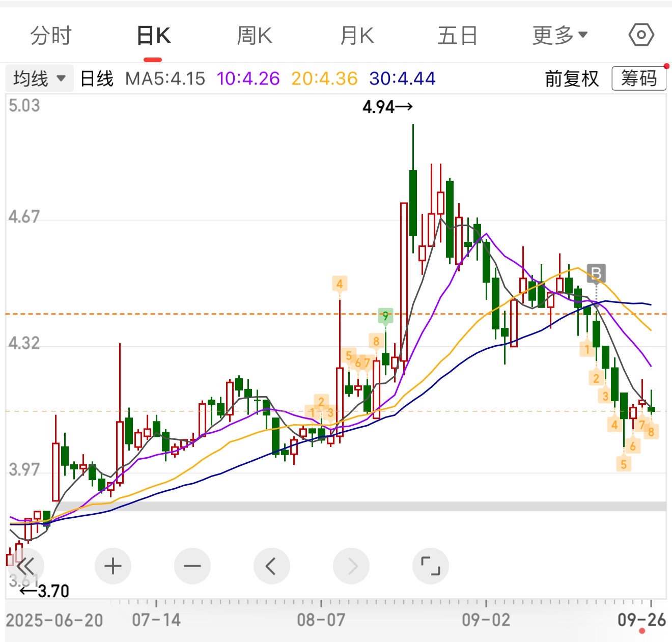Open the 五日 chart tab
Image resolution: width=672 pixels, height=642 pixels.
click(x=457, y=36)
